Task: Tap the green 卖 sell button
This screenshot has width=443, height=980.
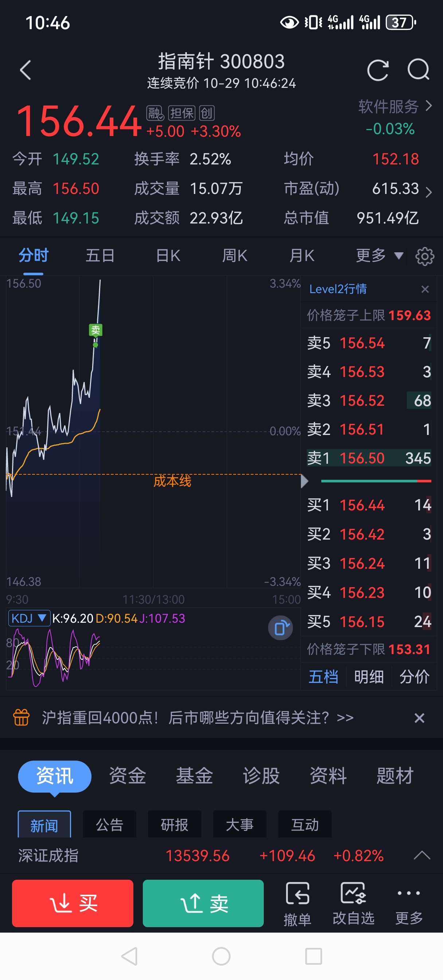Action: point(203,903)
